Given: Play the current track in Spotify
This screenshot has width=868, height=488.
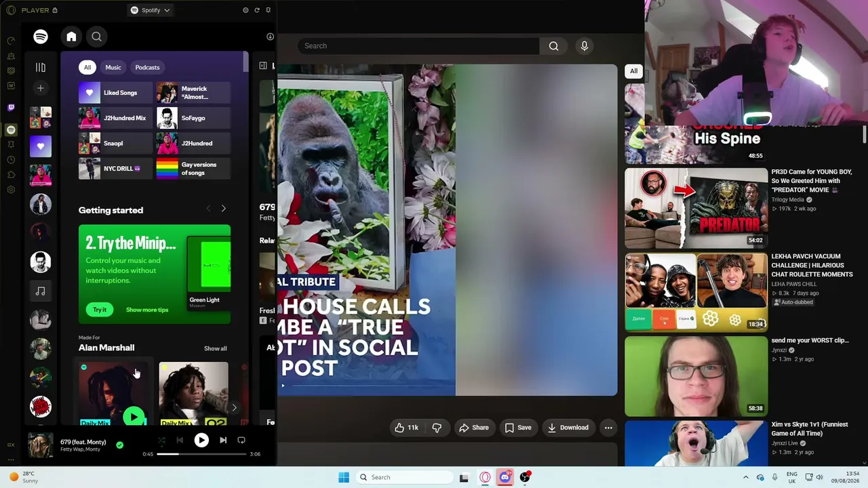Looking at the screenshot, I should coord(201,441).
